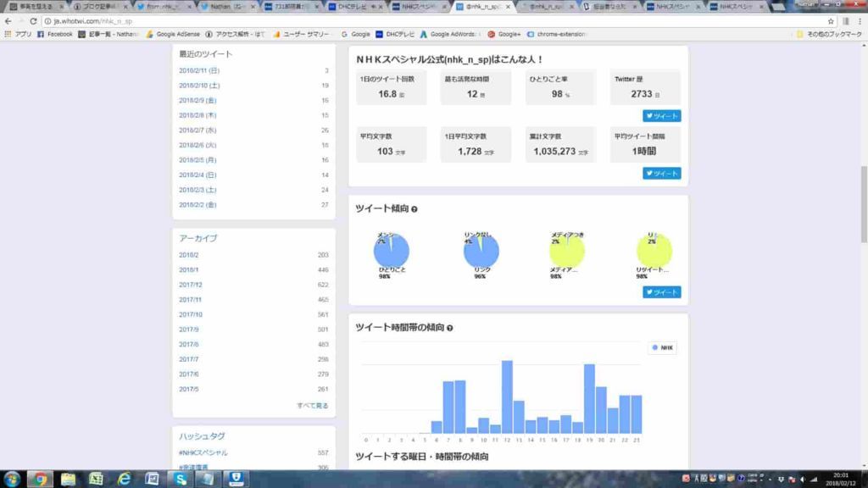Click the volume icon in the system tray
This screenshot has height=488, width=868.
point(803,480)
